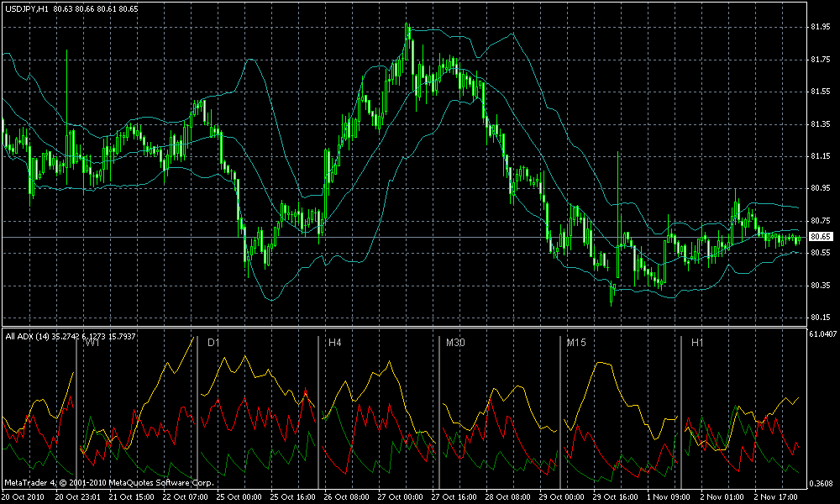Click the 29 Oct 16:00 time label

(616, 497)
